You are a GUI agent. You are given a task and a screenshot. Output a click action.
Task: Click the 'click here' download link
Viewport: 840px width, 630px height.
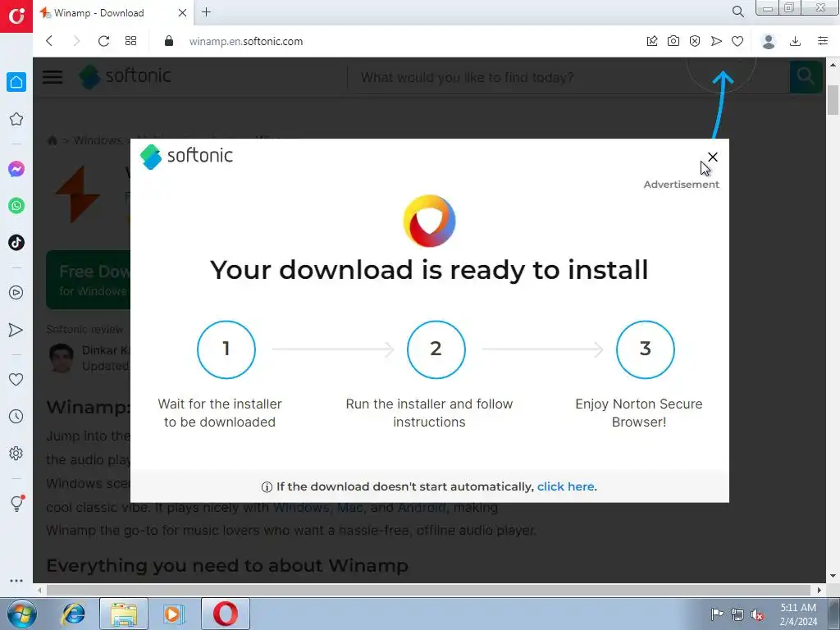pyautogui.click(x=565, y=486)
